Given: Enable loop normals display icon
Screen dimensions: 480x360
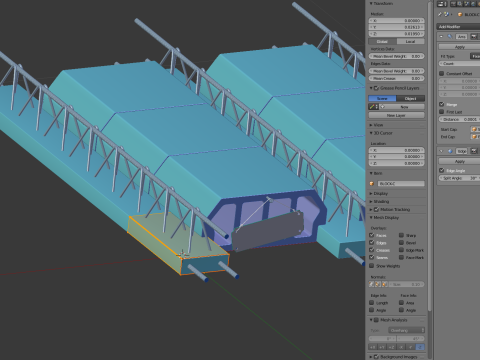Looking at the screenshot, I should point(378,284).
